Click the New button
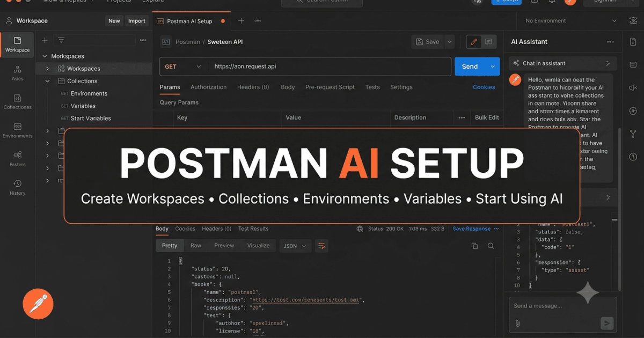 click(114, 21)
